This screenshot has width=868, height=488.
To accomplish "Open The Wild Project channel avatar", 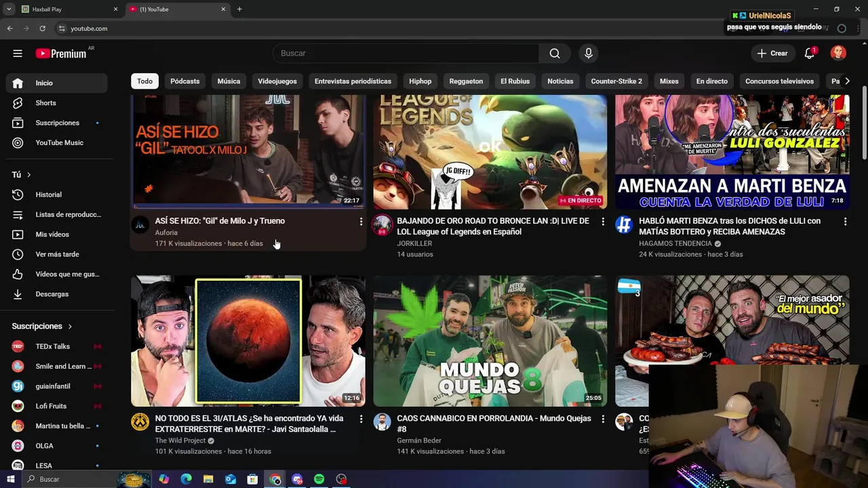I will (x=140, y=422).
